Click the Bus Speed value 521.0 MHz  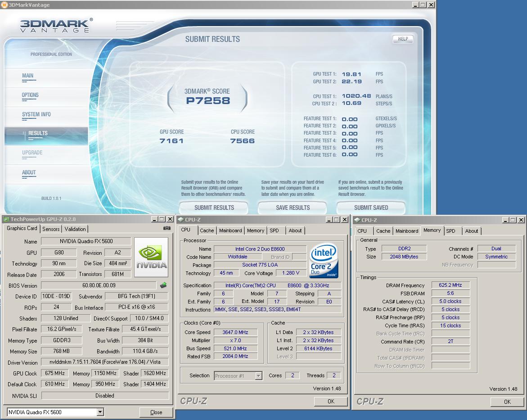pyautogui.click(x=235, y=349)
